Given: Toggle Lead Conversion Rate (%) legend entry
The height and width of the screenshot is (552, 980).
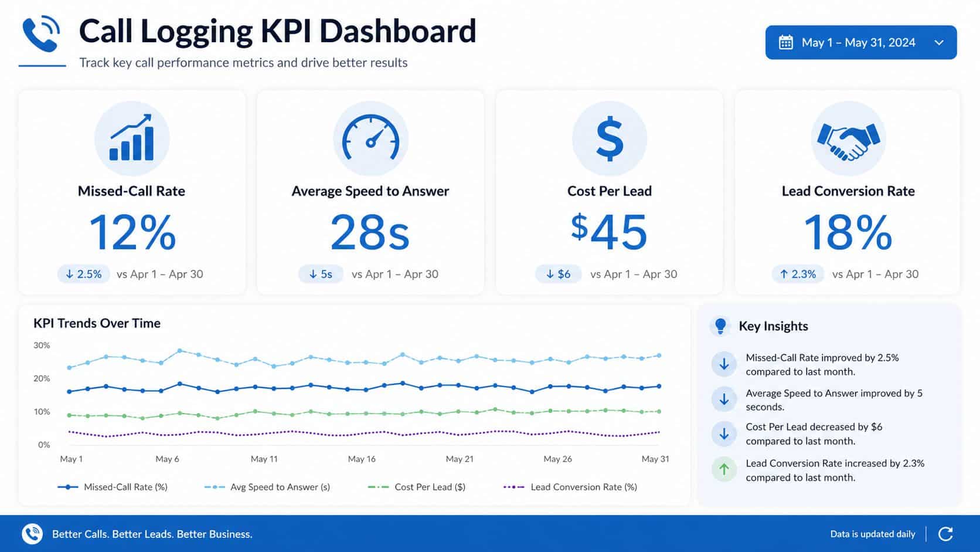Looking at the screenshot, I should 570,487.
